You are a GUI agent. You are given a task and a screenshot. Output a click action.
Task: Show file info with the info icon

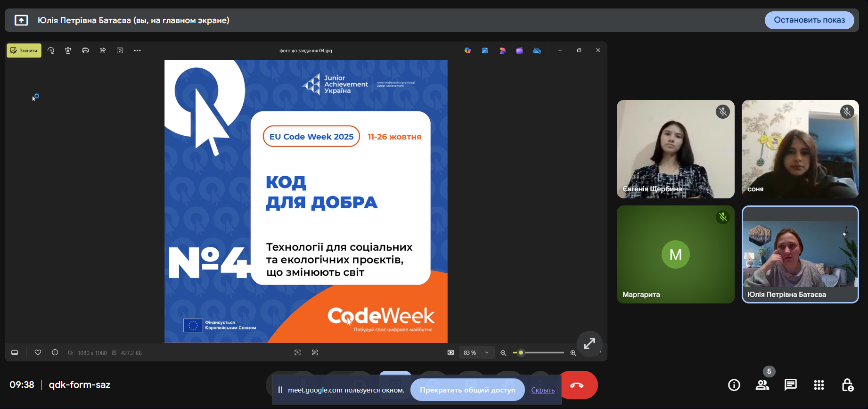point(55,352)
